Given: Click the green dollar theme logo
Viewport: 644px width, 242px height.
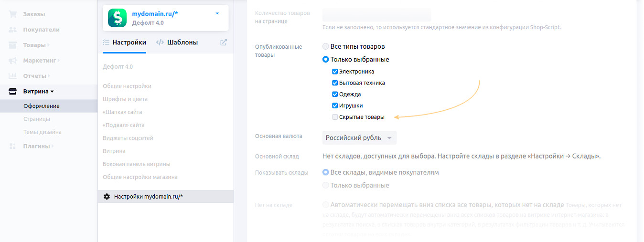Looking at the screenshot, I should pyautogui.click(x=117, y=18).
